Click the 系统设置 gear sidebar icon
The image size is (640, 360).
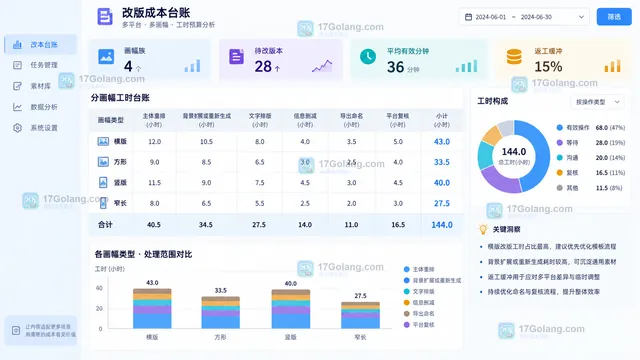click(17, 128)
